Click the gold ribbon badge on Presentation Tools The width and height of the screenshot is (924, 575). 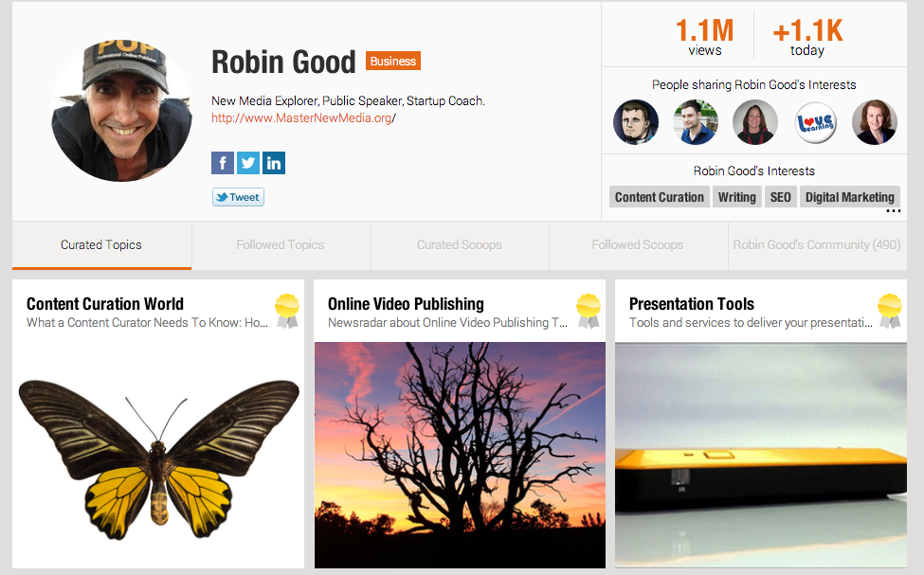pyautogui.click(x=890, y=311)
